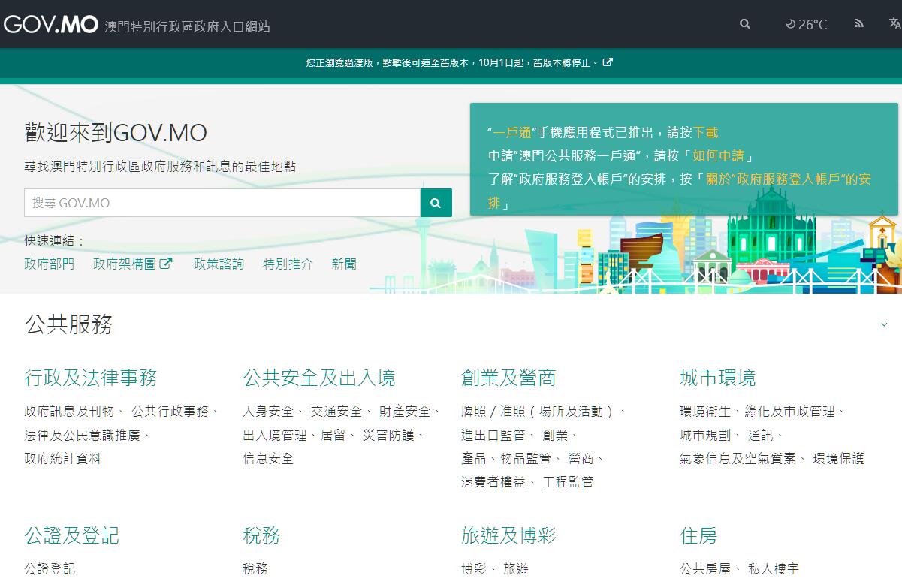This screenshot has height=588, width=902.
Task: Click the 如何申請 link
Action: pyautogui.click(x=718, y=155)
